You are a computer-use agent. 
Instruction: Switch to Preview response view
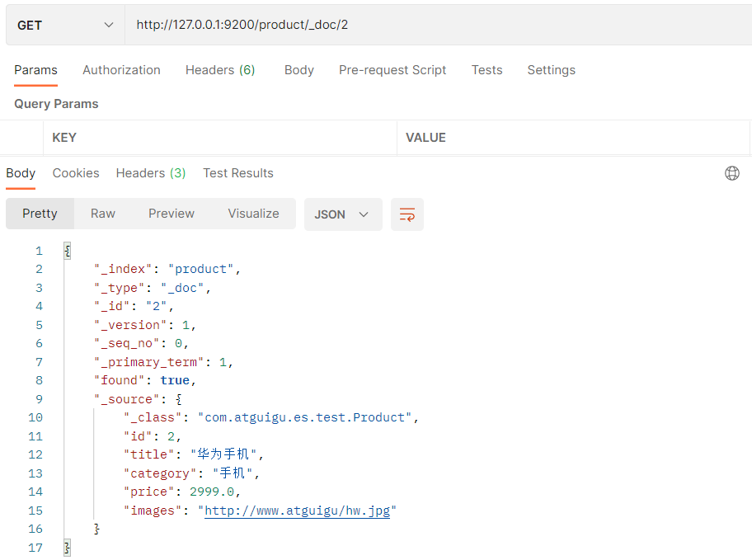coord(172,214)
